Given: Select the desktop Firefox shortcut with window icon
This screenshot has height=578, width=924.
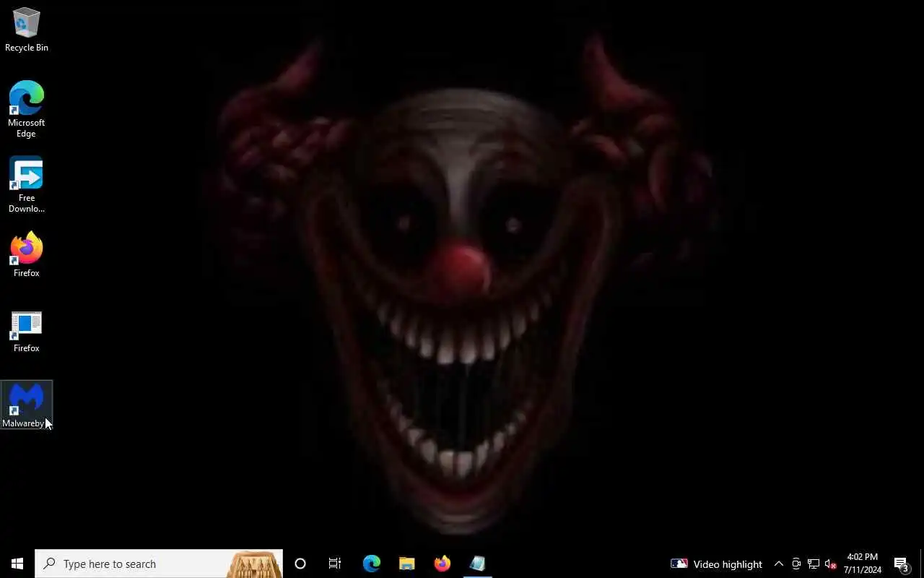Looking at the screenshot, I should [26, 332].
